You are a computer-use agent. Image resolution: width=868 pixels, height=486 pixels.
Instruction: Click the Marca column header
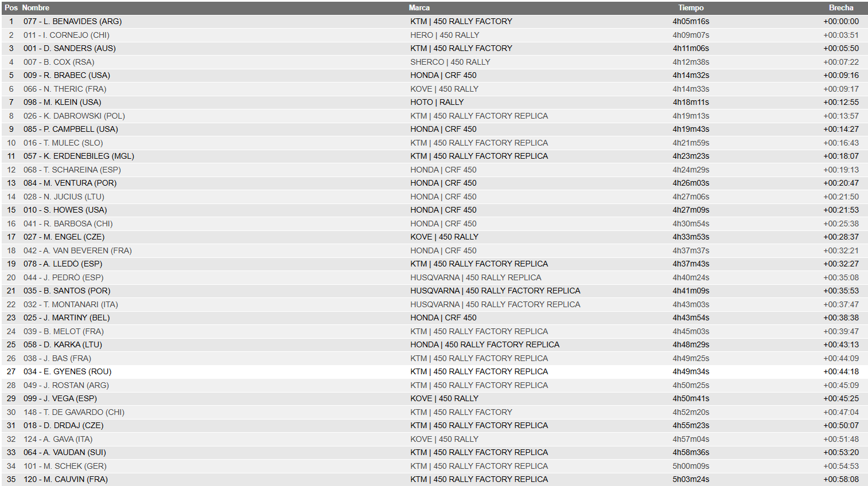click(419, 8)
